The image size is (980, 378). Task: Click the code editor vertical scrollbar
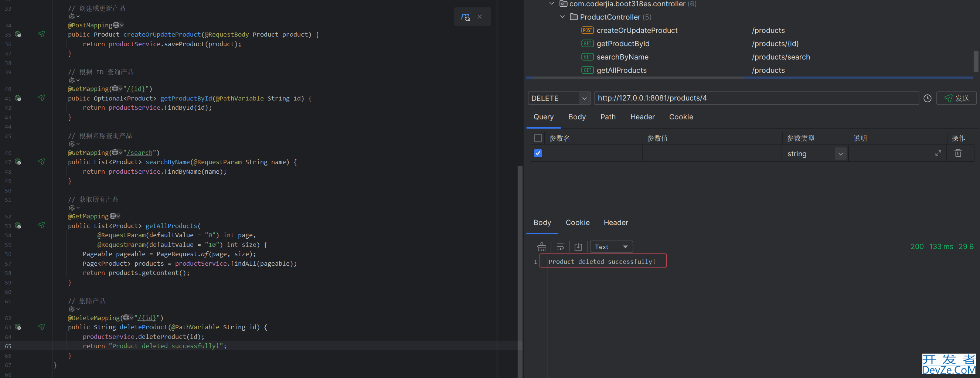(x=520, y=272)
